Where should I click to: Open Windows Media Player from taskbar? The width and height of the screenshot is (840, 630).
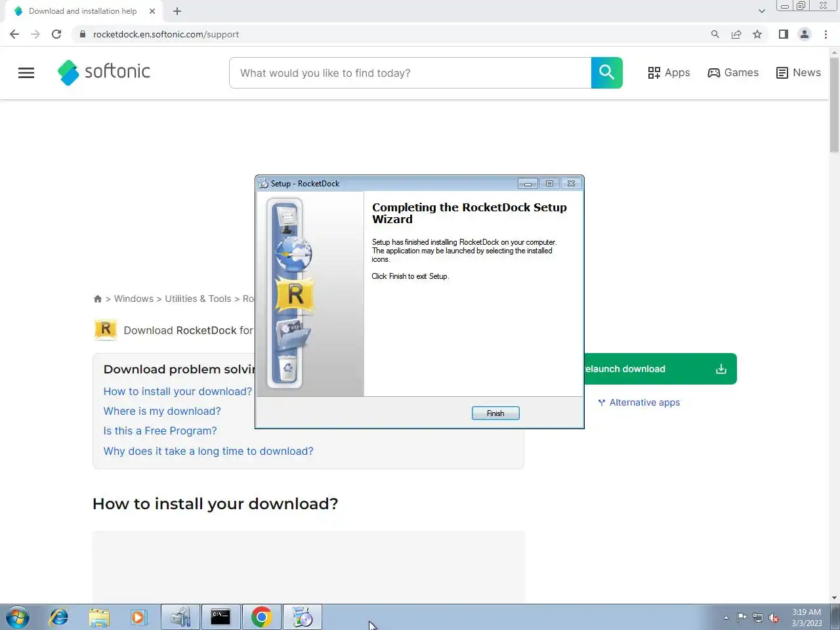tap(138, 617)
